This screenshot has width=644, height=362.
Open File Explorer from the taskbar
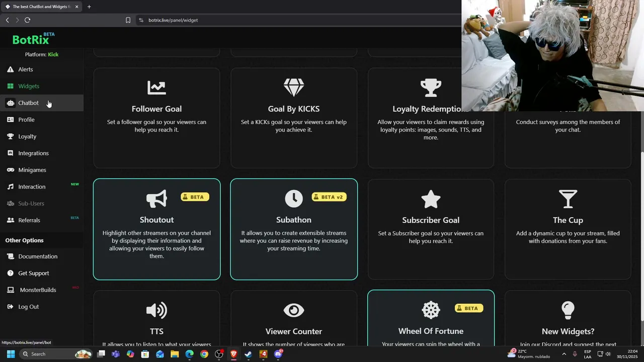coord(175,354)
